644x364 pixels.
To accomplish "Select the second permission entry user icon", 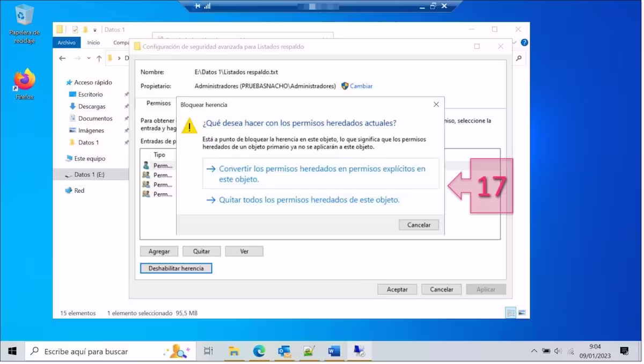I will pos(146,175).
